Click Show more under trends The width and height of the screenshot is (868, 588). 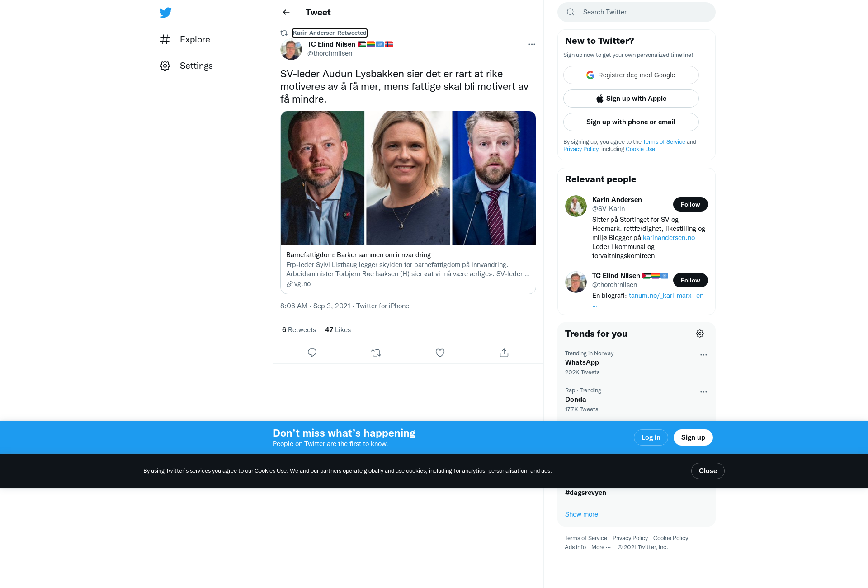point(581,514)
